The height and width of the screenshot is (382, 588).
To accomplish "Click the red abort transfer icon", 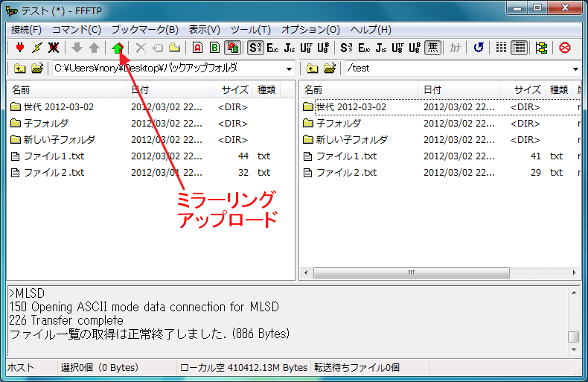I will [x=565, y=48].
